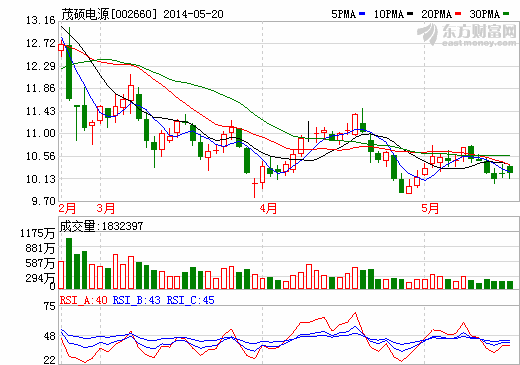Click the 75 RSI axis label
The width and height of the screenshot is (520, 365).
(50, 306)
